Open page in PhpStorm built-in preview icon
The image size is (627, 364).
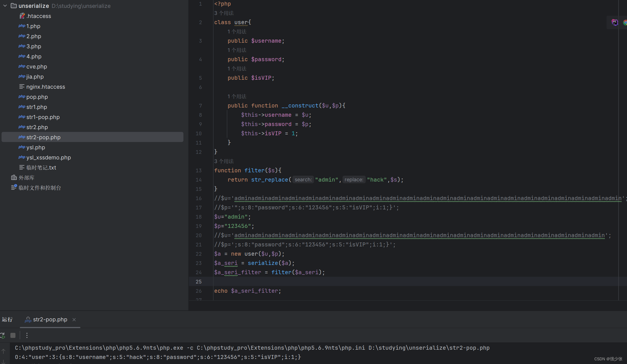click(615, 22)
